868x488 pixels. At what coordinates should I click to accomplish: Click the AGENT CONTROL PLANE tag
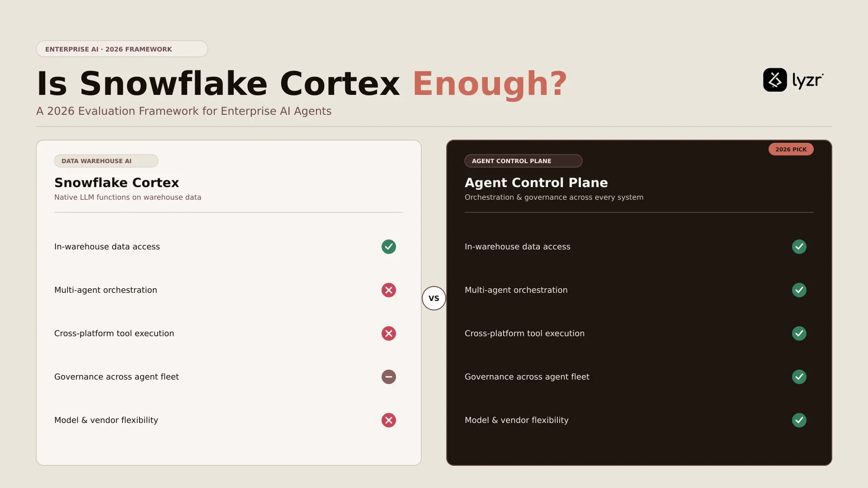pos(524,161)
